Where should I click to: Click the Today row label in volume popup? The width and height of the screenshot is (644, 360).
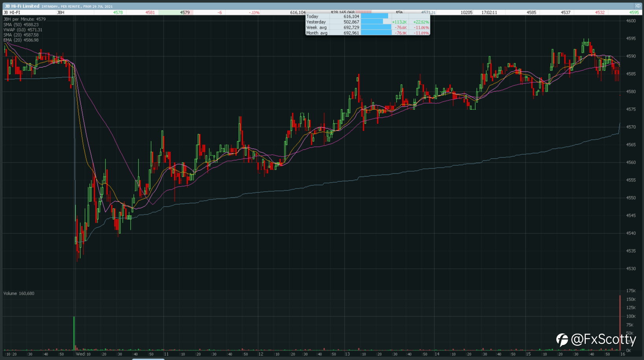pyautogui.click(x=312, y=17)
